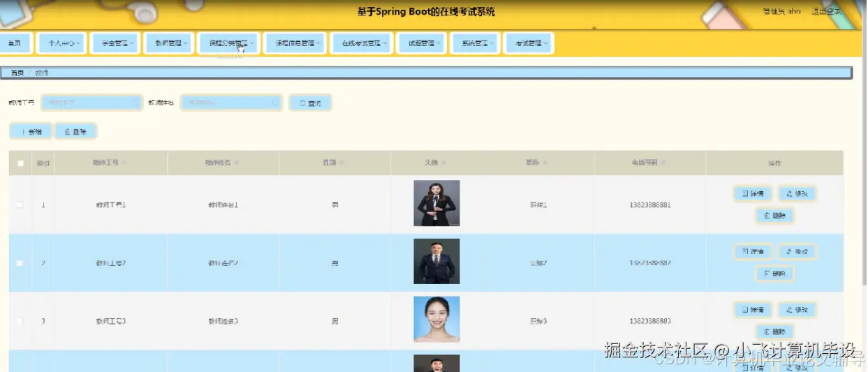Click the 职称1 cell

(538, 205)
